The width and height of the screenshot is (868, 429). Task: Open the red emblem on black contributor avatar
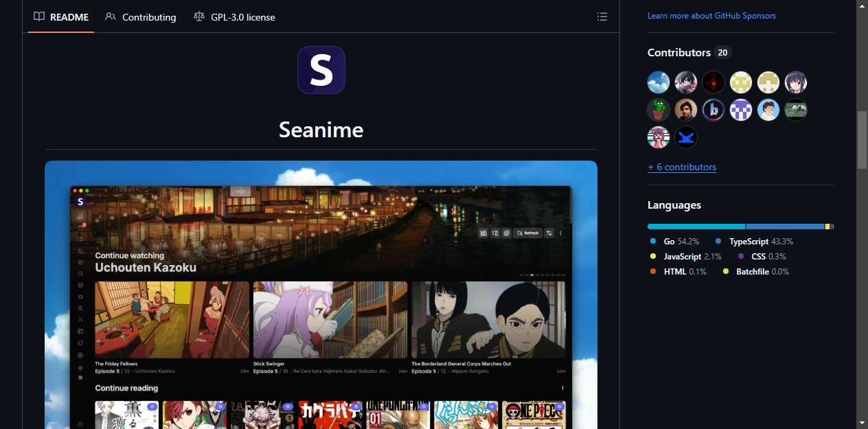[713, 82]
